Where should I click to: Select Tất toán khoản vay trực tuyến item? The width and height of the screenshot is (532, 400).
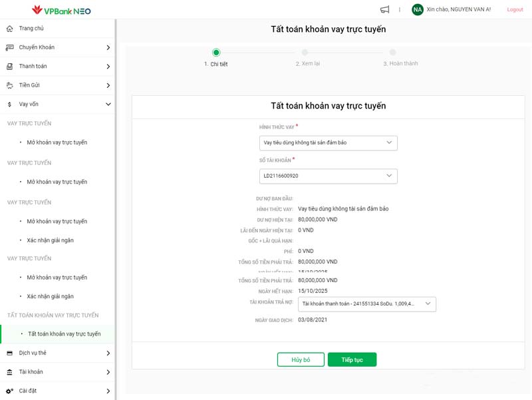64,334
